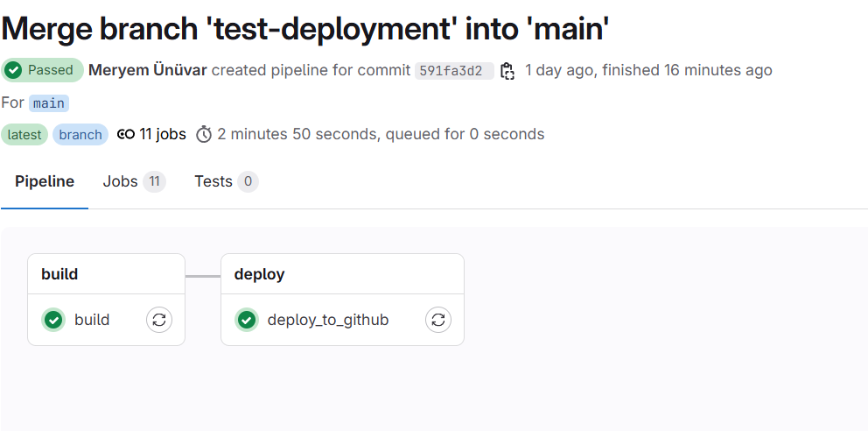Image resolution: width=868 pixels, height=431 pixels.
Task: Click the Passed status badge
Action: (43, 70)
